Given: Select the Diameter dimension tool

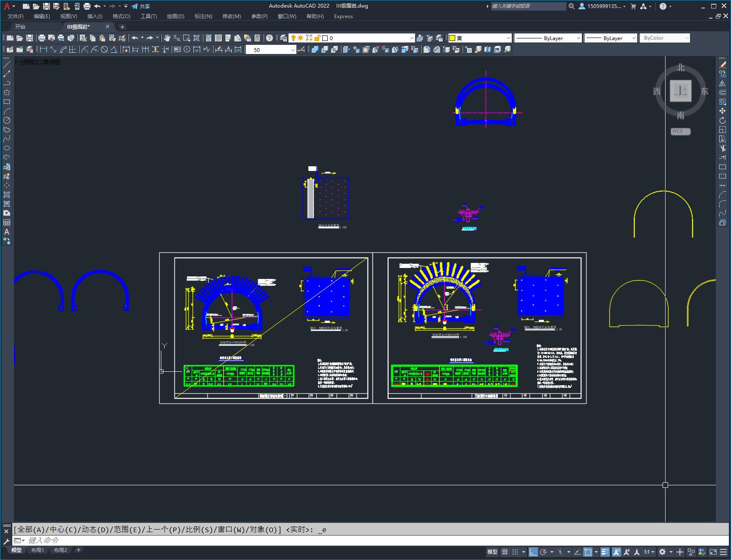Looking at the screenshot, I should (x=104, y=49).
